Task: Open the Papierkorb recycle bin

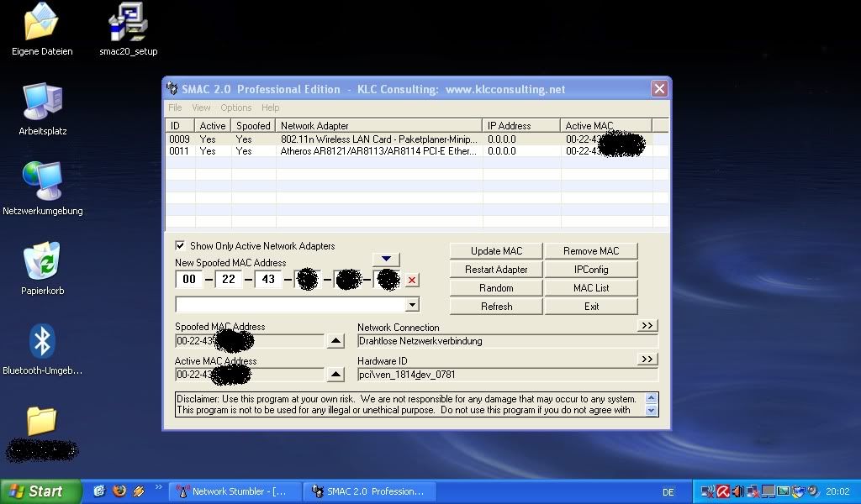Action: click(42, 262)
